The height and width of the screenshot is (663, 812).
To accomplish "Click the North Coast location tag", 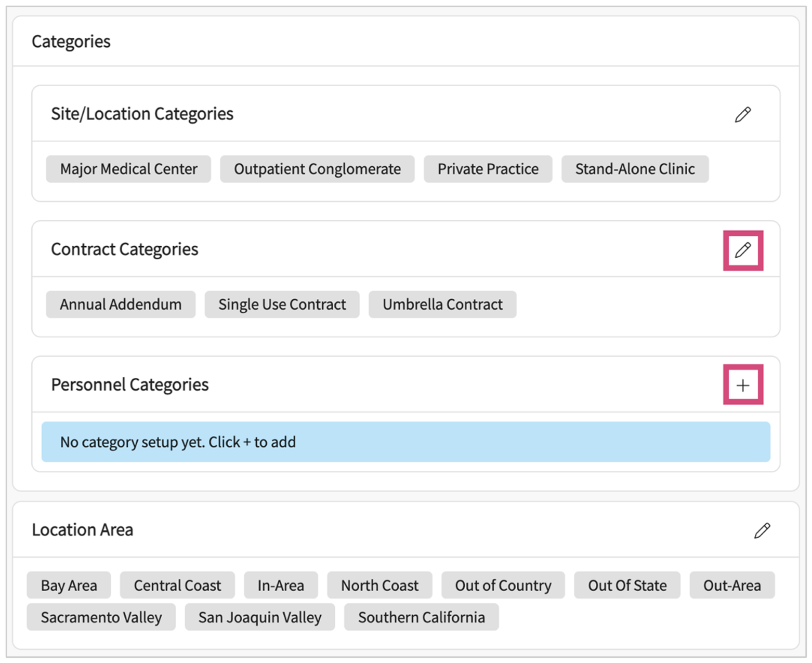I will [x=379, y=586].
